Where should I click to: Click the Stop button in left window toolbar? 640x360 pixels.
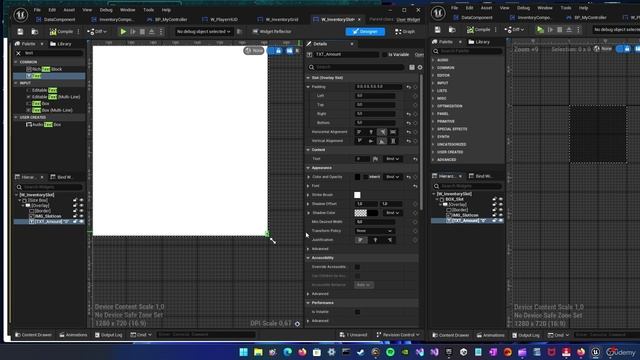point(142,31)
